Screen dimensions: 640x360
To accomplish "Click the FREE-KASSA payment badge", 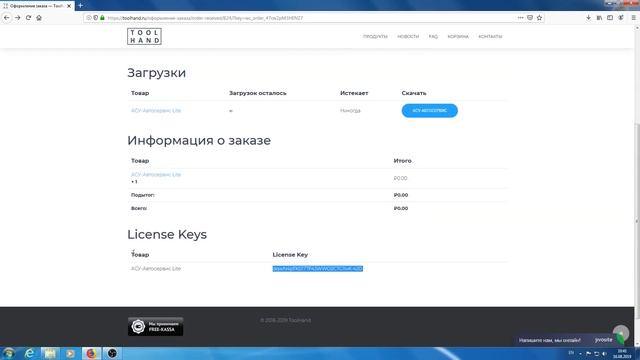I will coord(156,327).
